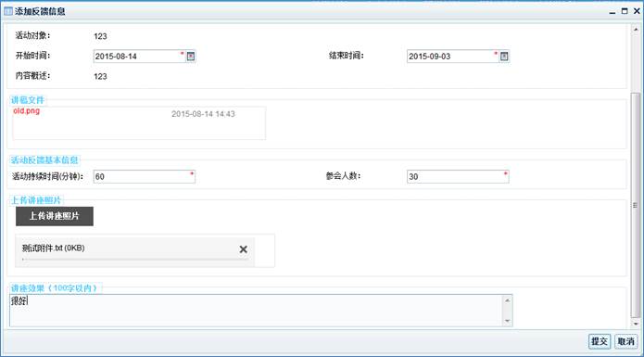The width and height of the screenshot is (644, 357).
Task: Remove the 测试附件.txt uploaded file
Action: [243, 249]
